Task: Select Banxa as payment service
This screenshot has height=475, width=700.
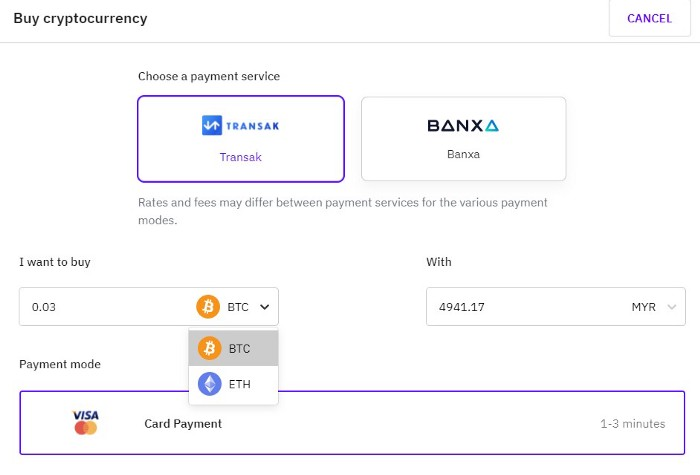Action: click(463, 139)
